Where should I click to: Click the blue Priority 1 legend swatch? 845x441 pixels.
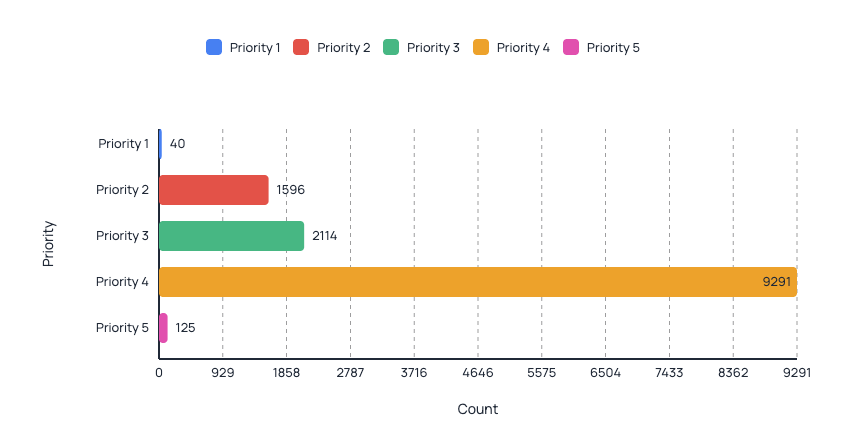214,47
